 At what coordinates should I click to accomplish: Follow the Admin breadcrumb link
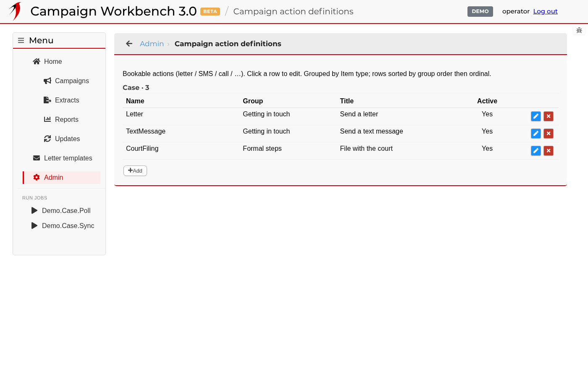coord(152,44)
